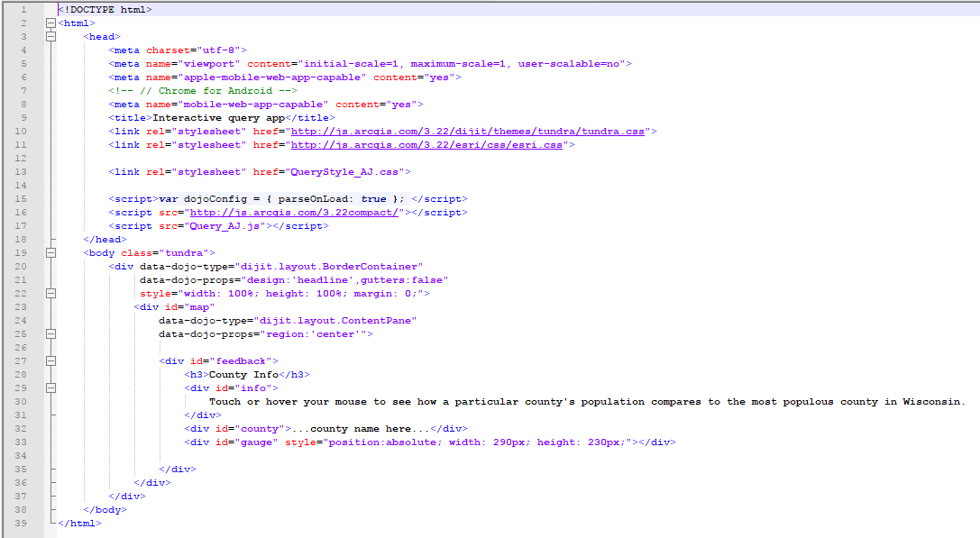Select line number 1 in the margin
The image size is (980, 538).
coord(23,10)
